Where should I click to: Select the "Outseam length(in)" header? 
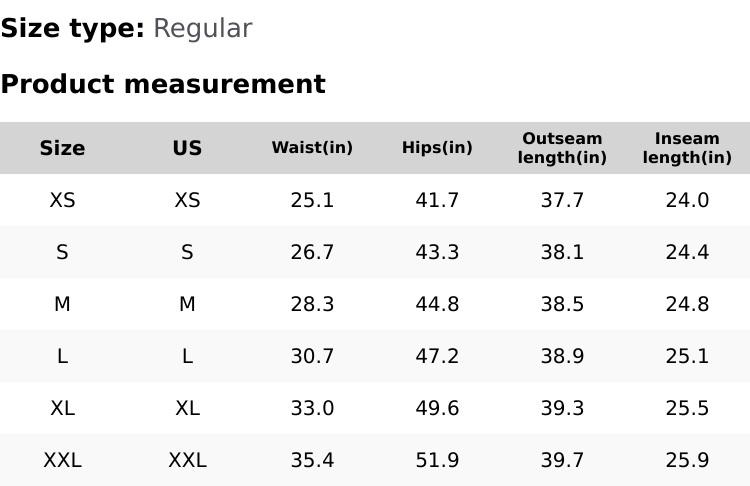click(x=562, y=148)
